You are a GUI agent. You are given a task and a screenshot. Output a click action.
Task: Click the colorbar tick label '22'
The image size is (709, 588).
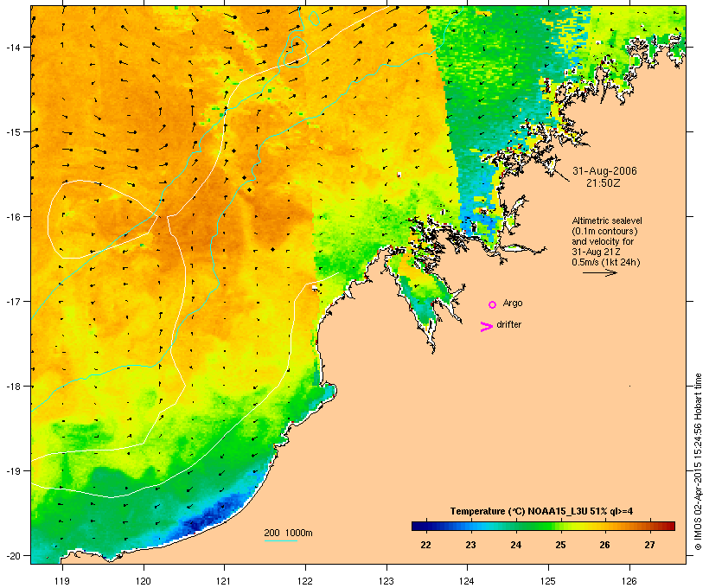click(x=425, y=545)
